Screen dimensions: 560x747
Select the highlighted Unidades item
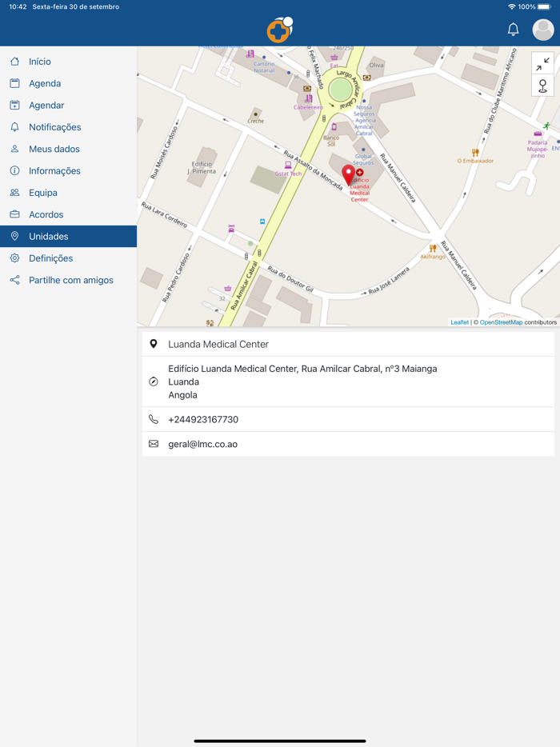pos(68,236)
